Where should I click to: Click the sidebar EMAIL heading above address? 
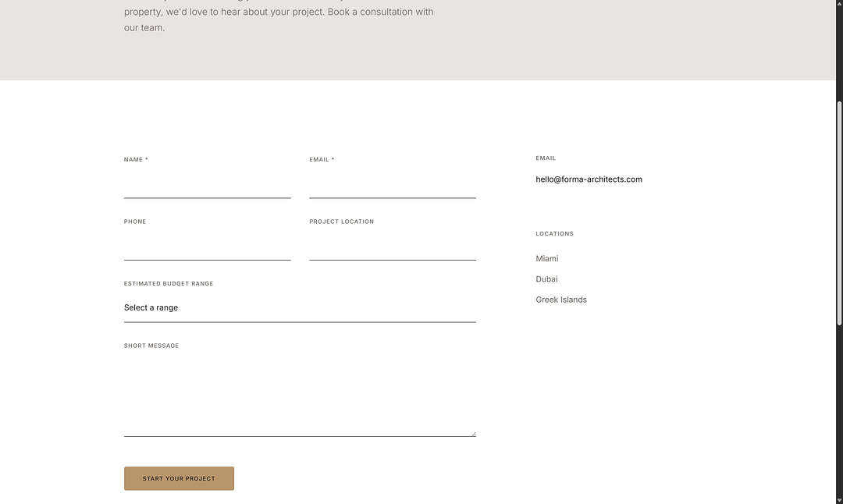[x=546, y=158]
